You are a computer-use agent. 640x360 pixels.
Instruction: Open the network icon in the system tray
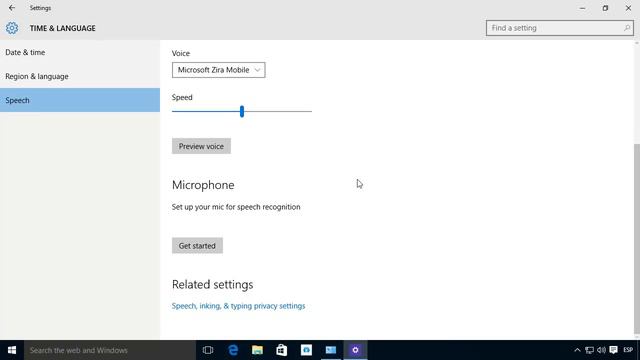click(x=589, y=350)
